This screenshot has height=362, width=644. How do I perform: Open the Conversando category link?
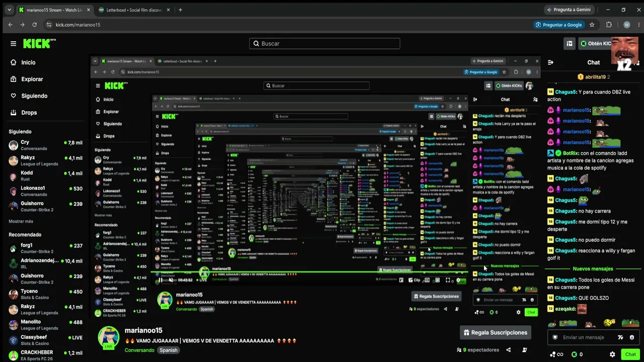[139, 350]
